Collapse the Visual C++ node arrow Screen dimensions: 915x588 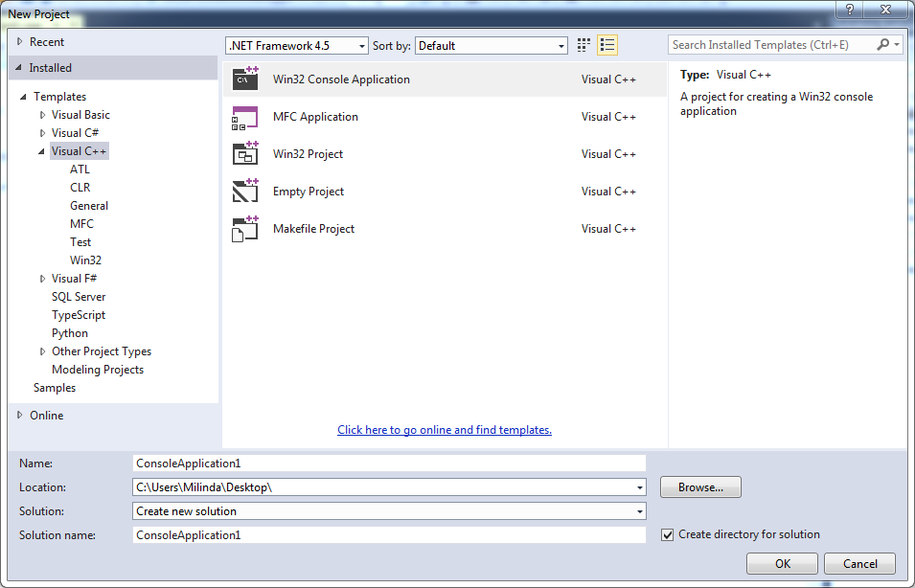(x=41, y=151)
